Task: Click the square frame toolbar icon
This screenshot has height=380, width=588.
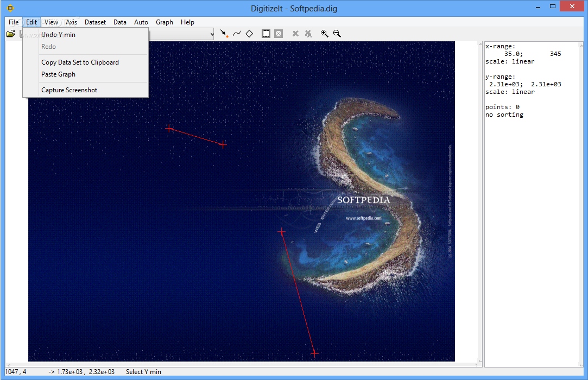Action: tap(266, 34)
